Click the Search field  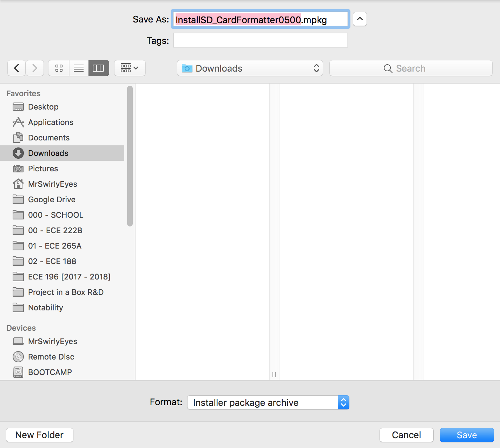tap(411, 68)
